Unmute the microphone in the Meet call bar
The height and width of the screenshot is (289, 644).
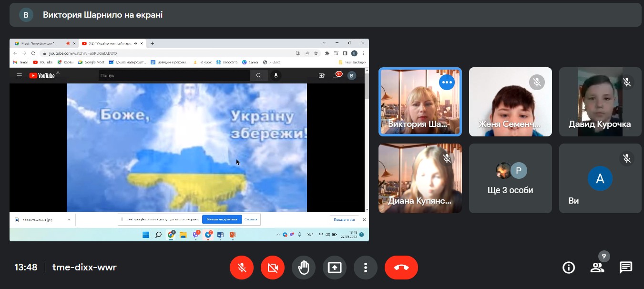[242, 268]
